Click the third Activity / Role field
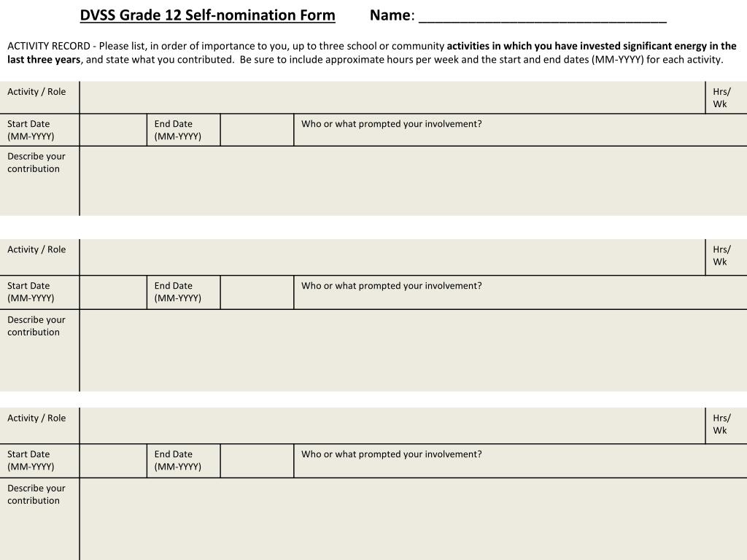Screen dimensions: 747x560 click(392, 425)
